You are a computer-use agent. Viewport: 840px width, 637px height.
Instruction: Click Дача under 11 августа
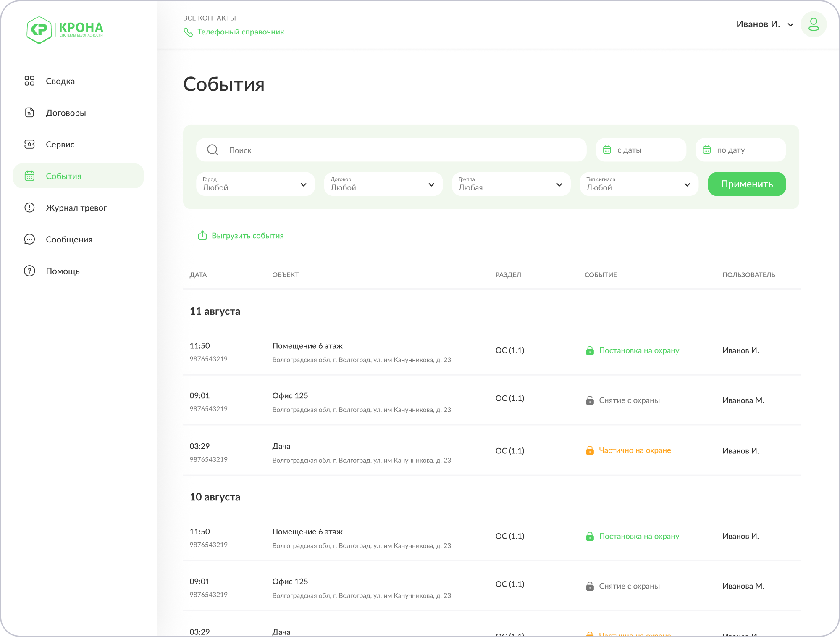(x=281, y=446)
